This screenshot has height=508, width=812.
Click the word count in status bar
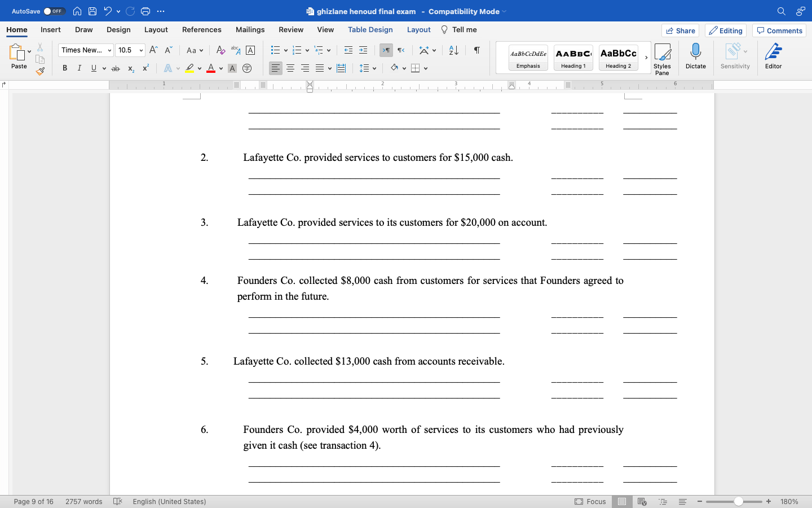pos(83,502)
